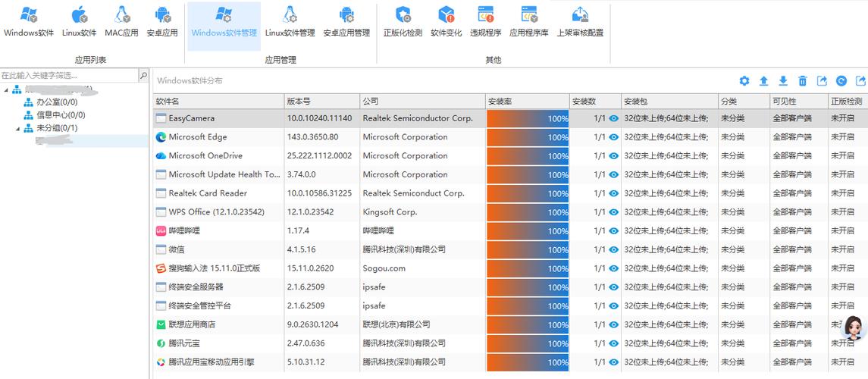The width and height of the screenshot is (868, 379).
Task: Open 上架审核配置 settings
Action: click(x=580, y=23)
